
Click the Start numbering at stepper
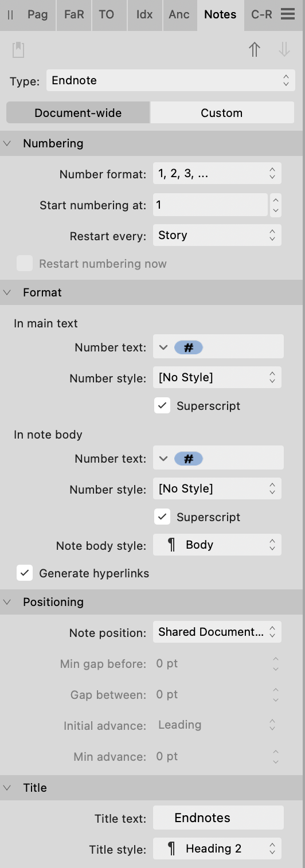[x=276, y=205]
